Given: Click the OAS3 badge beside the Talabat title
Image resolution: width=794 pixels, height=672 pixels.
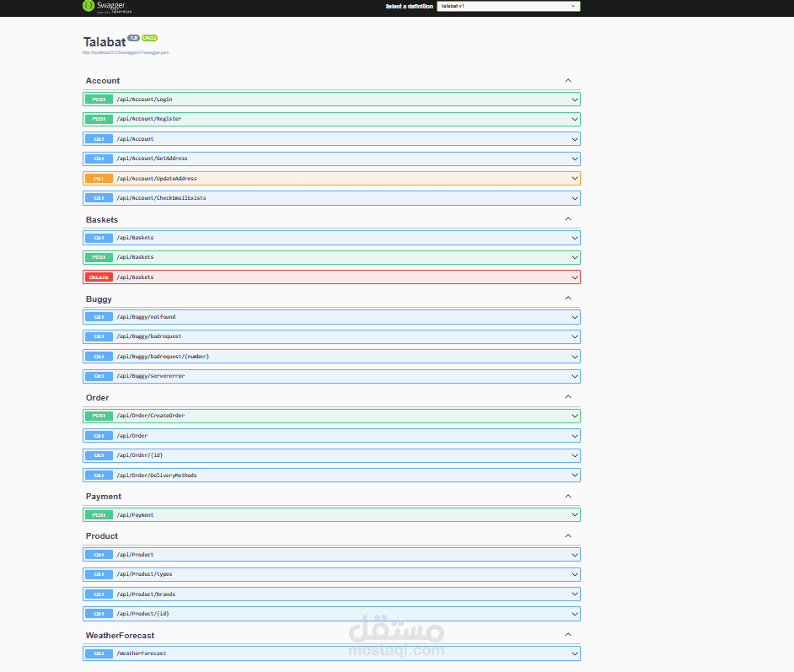Looking at the screenshot, I should [149, 38].
